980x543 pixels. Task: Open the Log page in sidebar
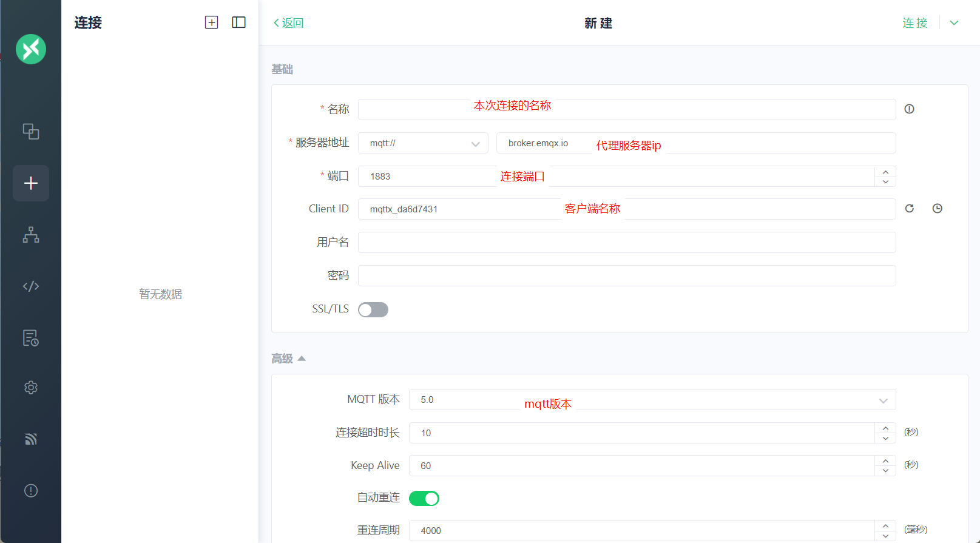[x=31, y=338]
